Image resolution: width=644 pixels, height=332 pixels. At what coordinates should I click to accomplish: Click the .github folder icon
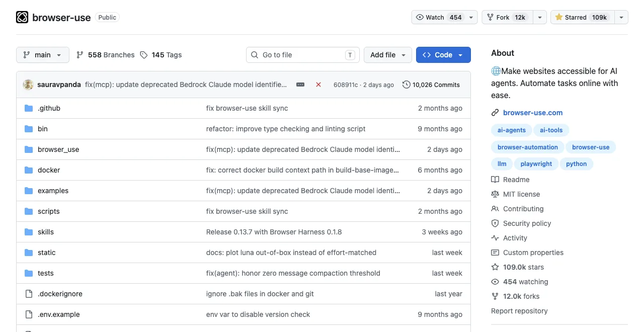coord(29,108)
